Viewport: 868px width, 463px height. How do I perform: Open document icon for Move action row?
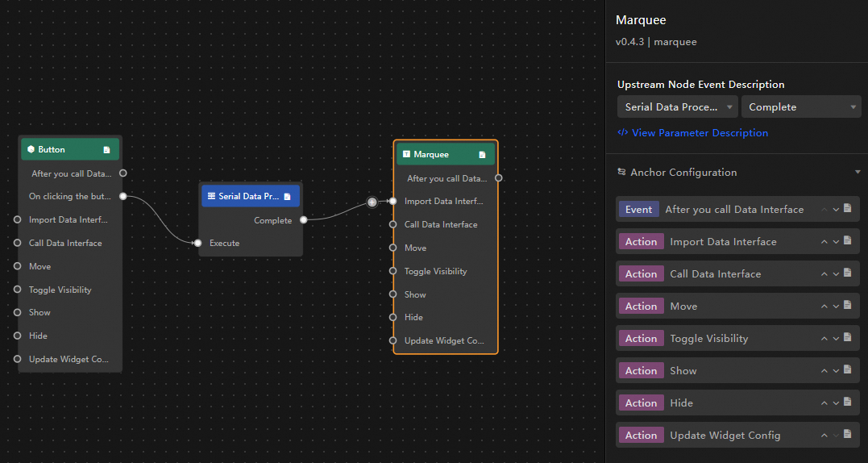pos(848,305)
